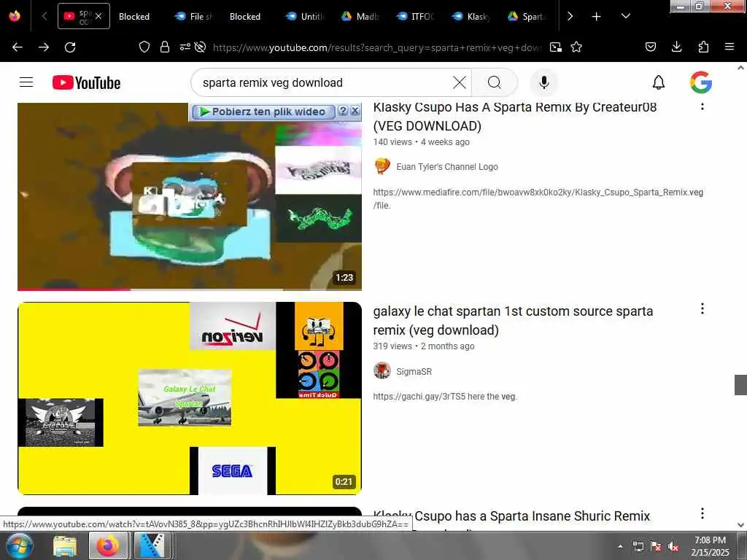Switch to the Madb Google Drive tab

360,17
